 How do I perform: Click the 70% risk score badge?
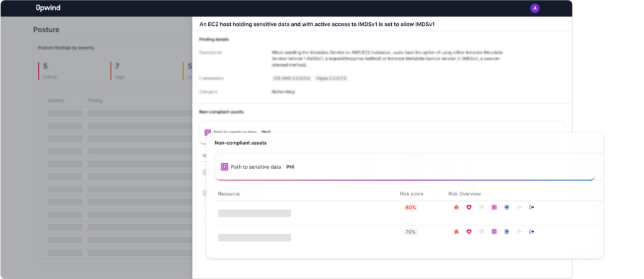pyautogui.click(x=411, y=232)
